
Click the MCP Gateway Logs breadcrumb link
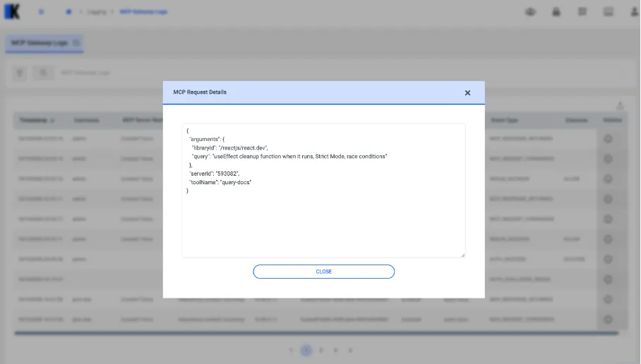pos(143,12)
